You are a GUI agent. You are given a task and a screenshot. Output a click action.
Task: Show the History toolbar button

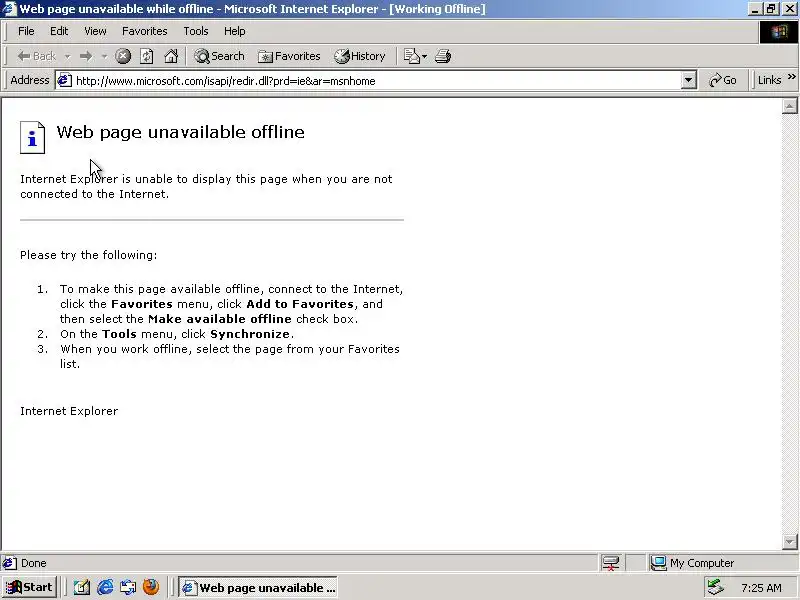tap(360, 56)
